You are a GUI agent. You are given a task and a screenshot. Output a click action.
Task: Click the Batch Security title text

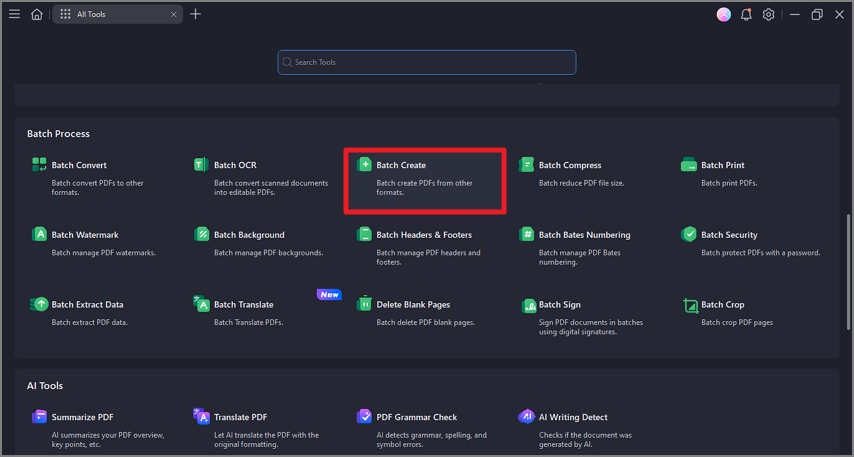[729, 235]
